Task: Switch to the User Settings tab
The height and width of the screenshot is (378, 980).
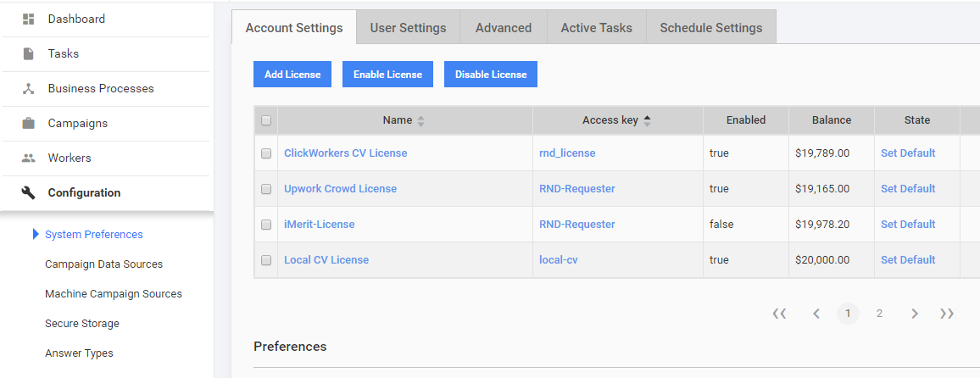Action: click(x=408, y=27)
